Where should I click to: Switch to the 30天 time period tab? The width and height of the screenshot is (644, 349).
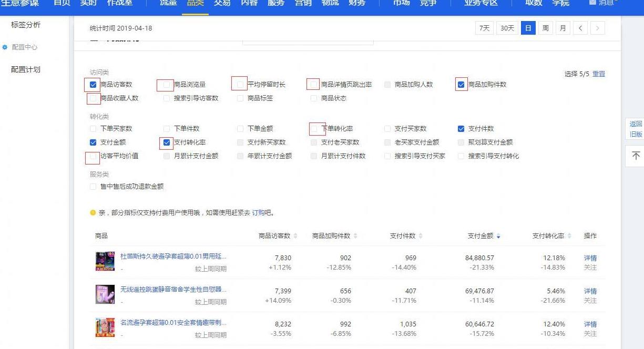tap(507, 28)
